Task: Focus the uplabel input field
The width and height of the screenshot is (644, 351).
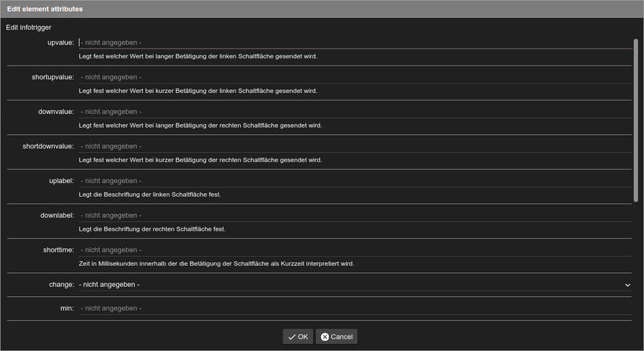Action: [356, 181]
